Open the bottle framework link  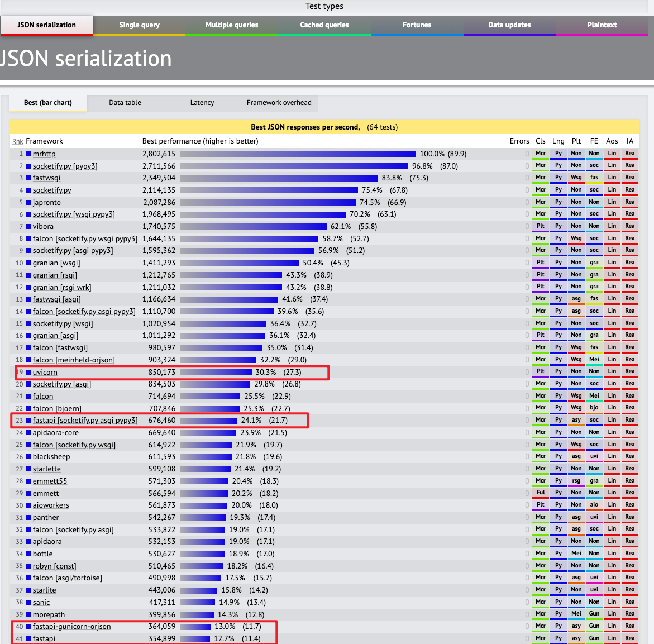coord(43,554)
